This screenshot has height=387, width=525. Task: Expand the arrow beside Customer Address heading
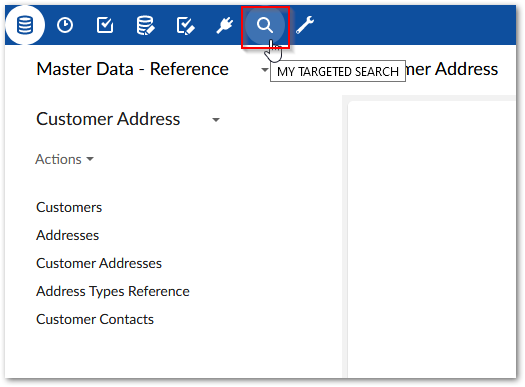[x=216, y=120]
